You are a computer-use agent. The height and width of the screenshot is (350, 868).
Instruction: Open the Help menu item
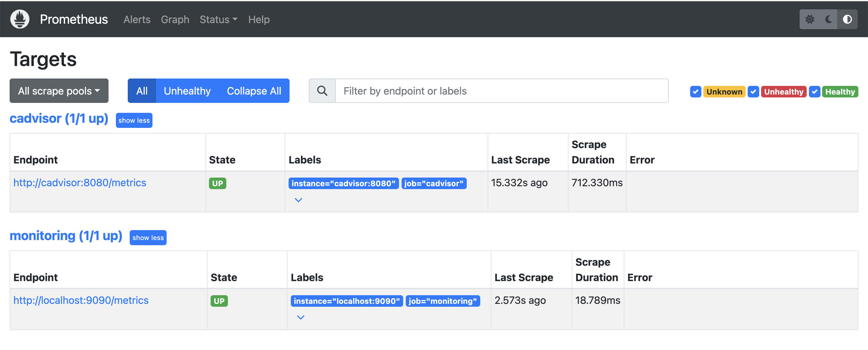coord(259,20)
